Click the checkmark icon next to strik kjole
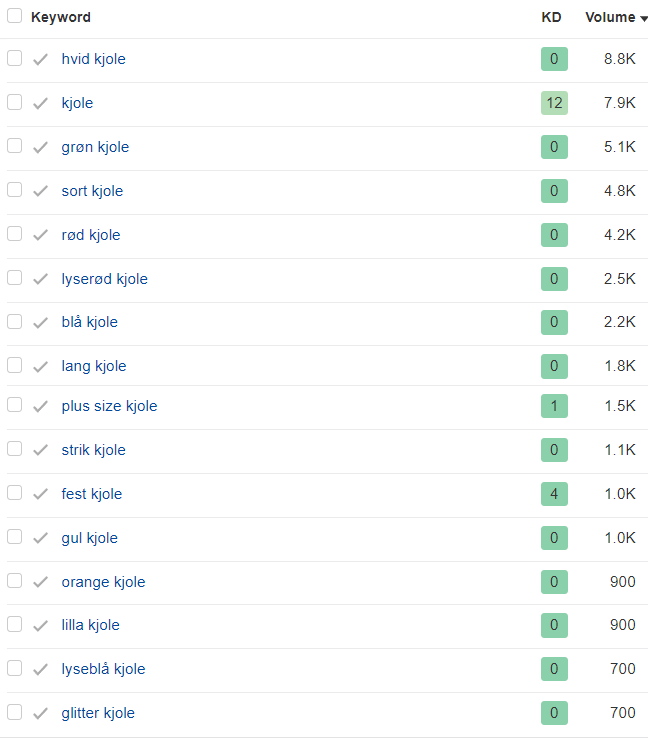 click(x=40, y=450)
